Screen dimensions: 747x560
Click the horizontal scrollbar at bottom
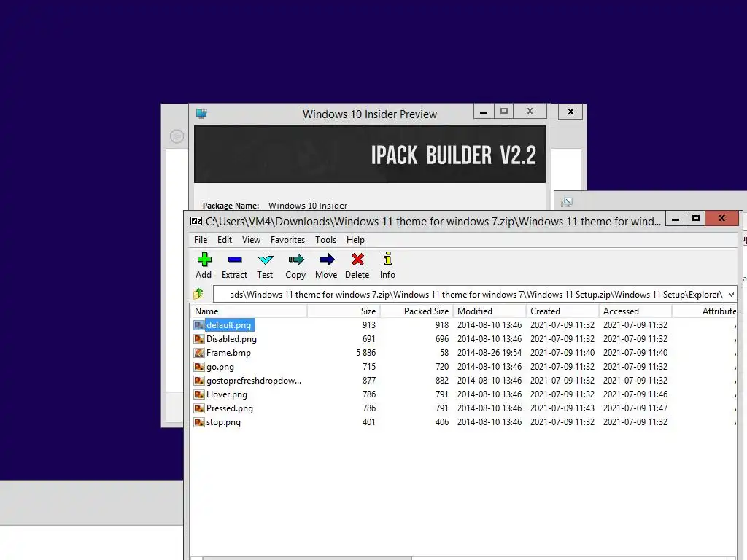307,558
